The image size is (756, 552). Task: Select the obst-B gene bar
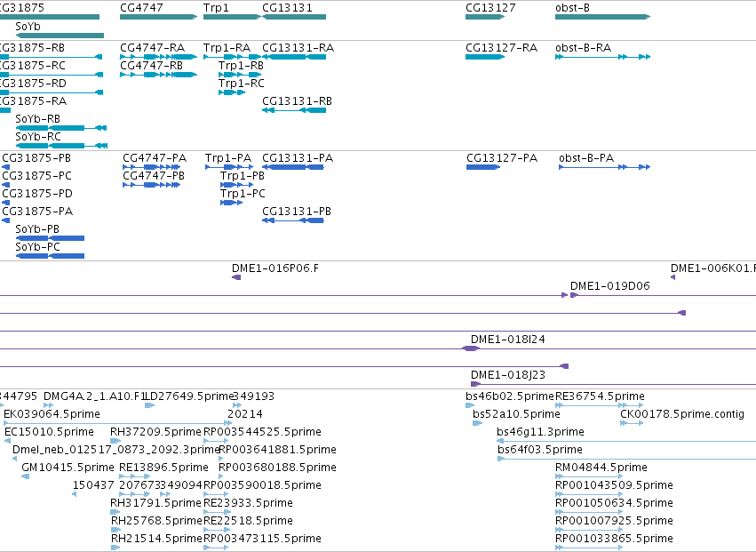click(x=602, y=17)
